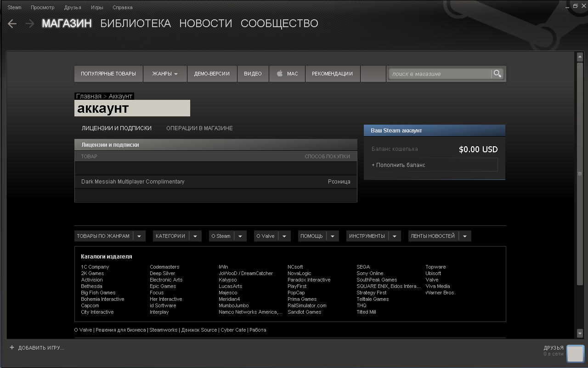Select the ОПЕРАЦИИ В МАГАЗИНЕ tab
This screenshot has height=368, width=588.
click(x=199, y=128)
